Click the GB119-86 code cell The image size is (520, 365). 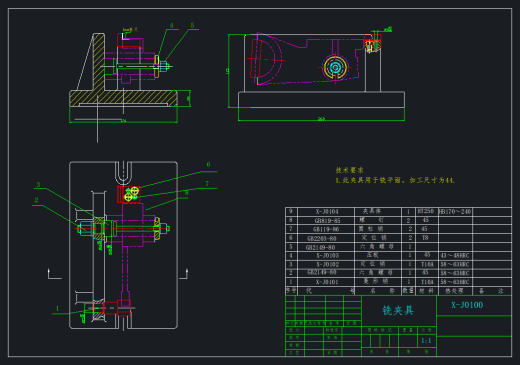click(326, 229)
